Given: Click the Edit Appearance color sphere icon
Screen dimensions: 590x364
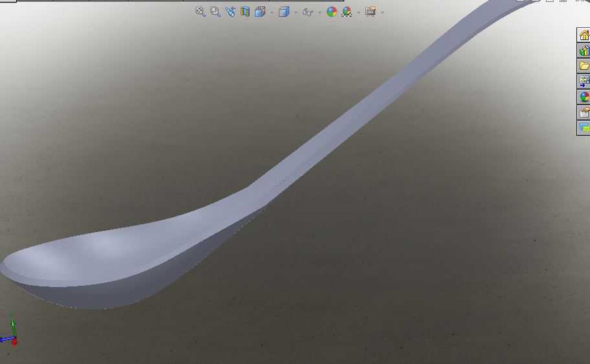Looking at the screenshot, I should click(x=331, y=12).
